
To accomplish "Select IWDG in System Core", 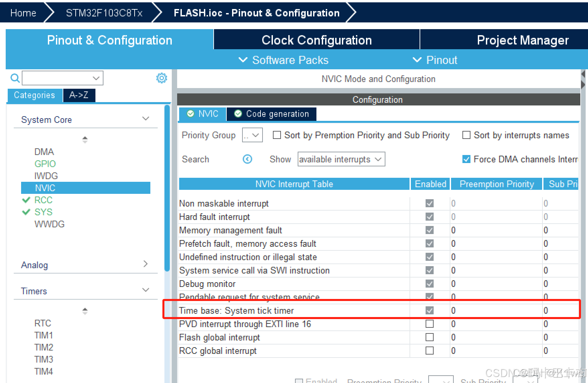I will point(46,176).
